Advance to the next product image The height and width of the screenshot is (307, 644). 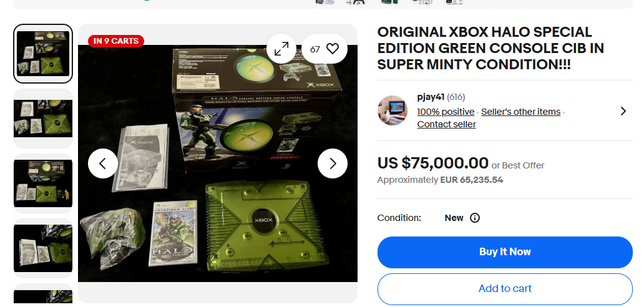click(x=333, y=163)
